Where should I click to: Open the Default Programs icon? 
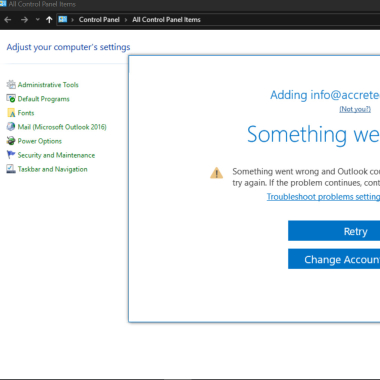coord(11,99)
